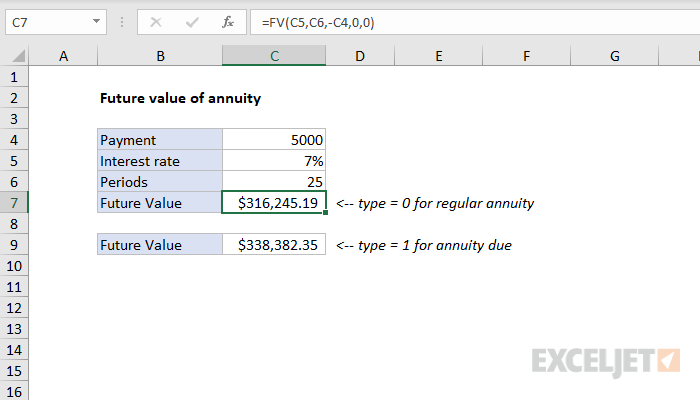The height and width of the screenshot is (400, 700).
Task: Select row 5 header
Action: coord(14,161)
